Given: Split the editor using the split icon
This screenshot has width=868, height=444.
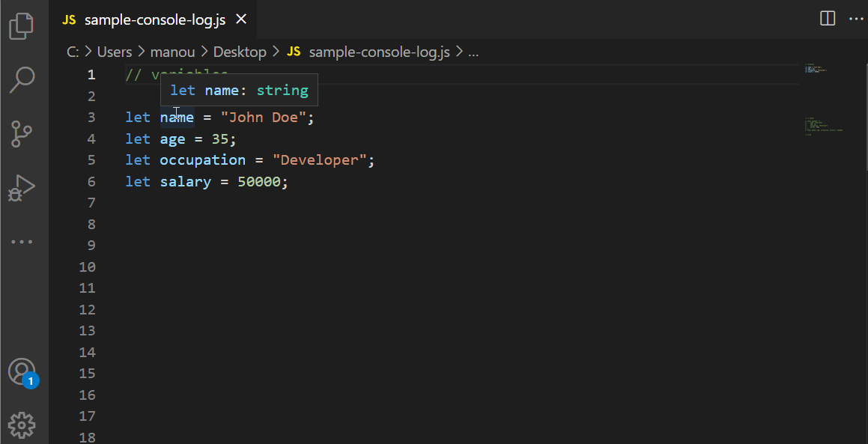Looking at the screenshot, I should (827, 19).
